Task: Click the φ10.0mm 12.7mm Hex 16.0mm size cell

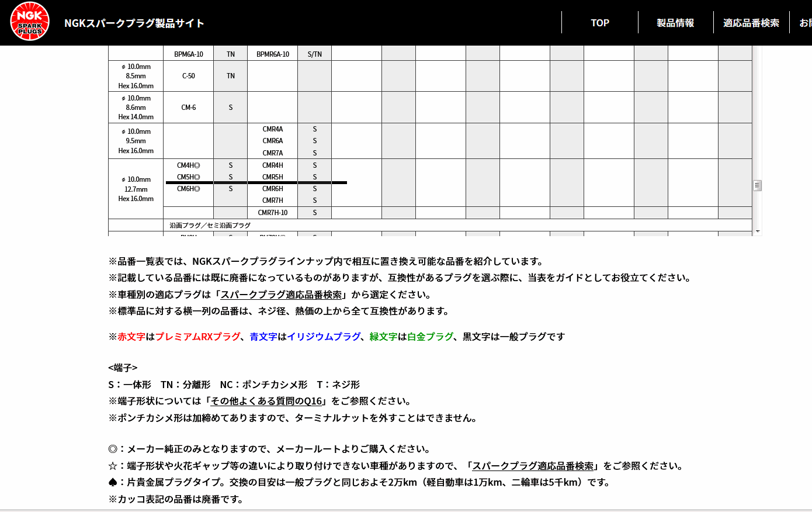Action: [x=136, y=189]
